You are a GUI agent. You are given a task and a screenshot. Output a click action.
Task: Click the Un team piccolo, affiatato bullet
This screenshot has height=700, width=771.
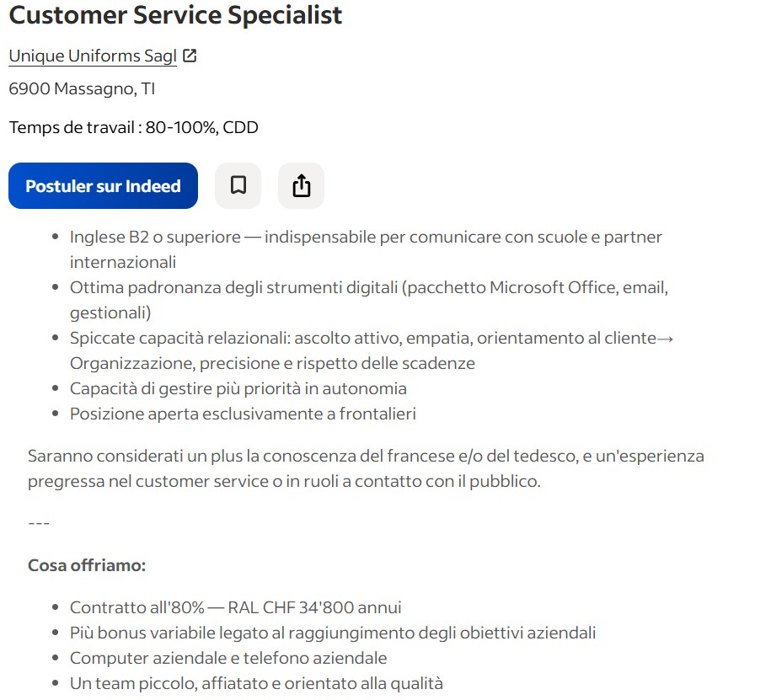[256, 683]
